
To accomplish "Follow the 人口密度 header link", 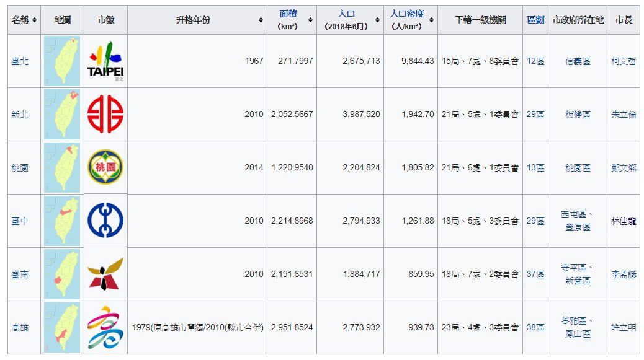I will tap(406, 14).
